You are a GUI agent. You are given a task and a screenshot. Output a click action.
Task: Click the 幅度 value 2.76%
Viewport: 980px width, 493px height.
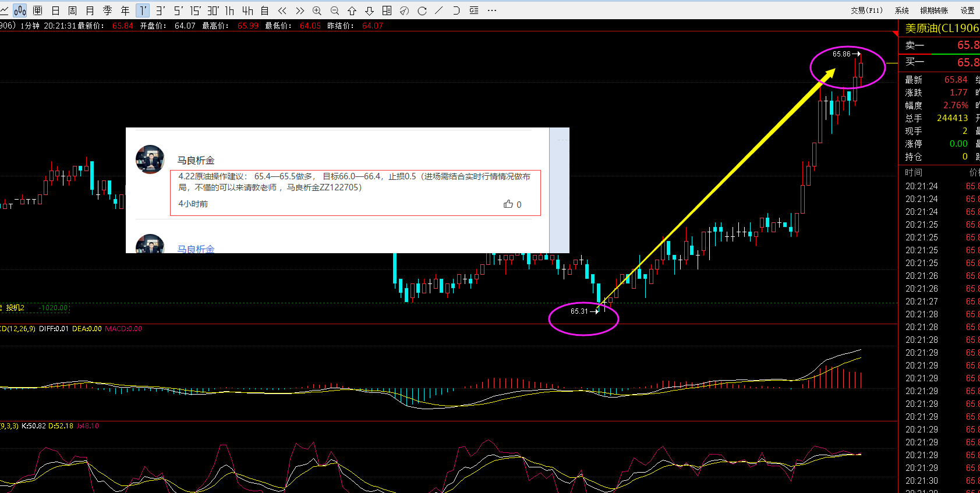956,105
